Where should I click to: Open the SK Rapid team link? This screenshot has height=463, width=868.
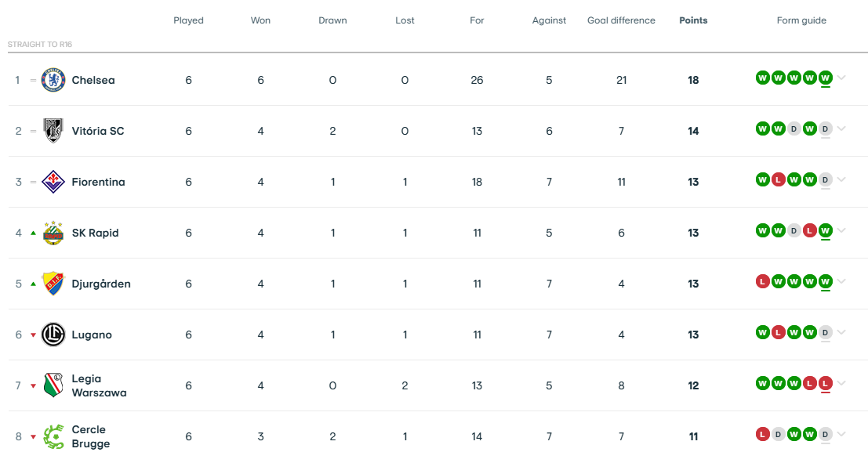click(x=95, y=233)
